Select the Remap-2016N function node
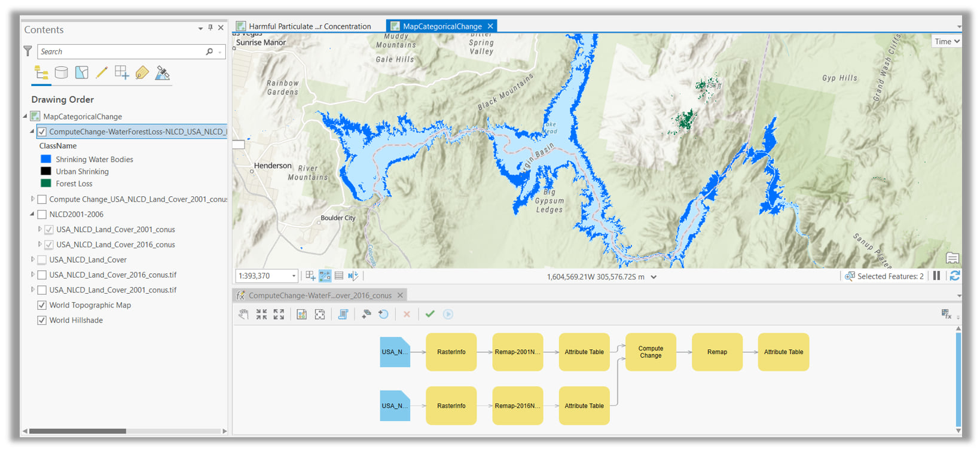 coord(518,406)
